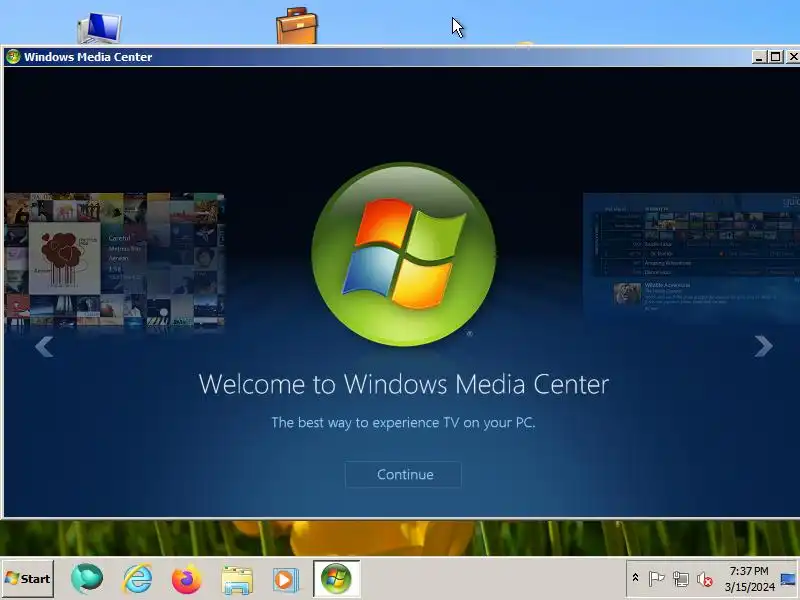This screenshot has height=600, width=800.
Task: Click the Media Center title bar icon
Action: (x=13, y=57)
